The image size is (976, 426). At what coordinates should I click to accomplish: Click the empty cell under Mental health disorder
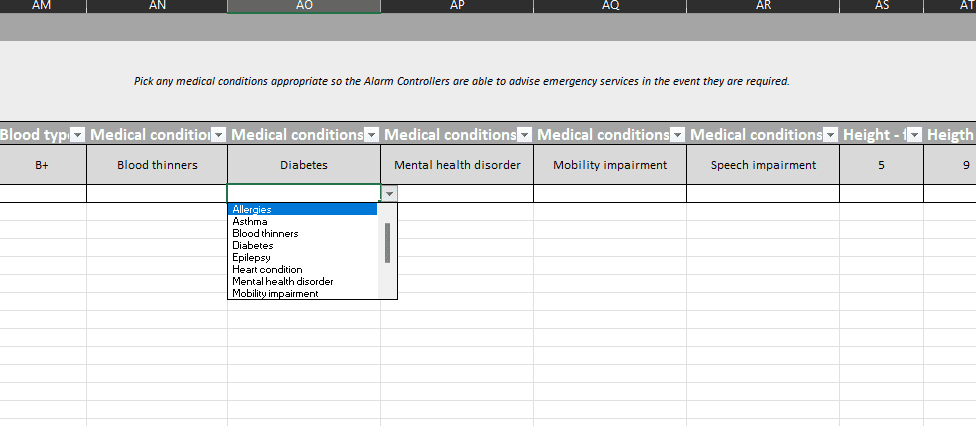pyautogui.click(x=457, y=193)
